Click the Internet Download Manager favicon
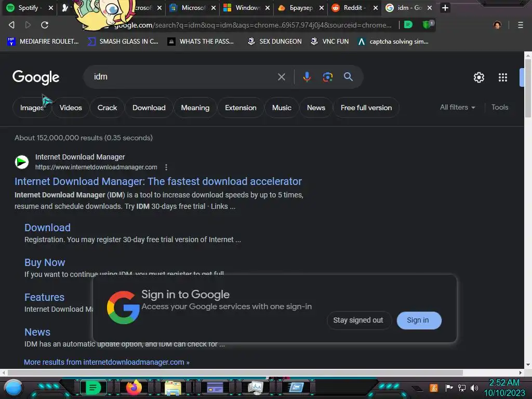This screenshot has height=399, width=532. [x=22, y=162]
